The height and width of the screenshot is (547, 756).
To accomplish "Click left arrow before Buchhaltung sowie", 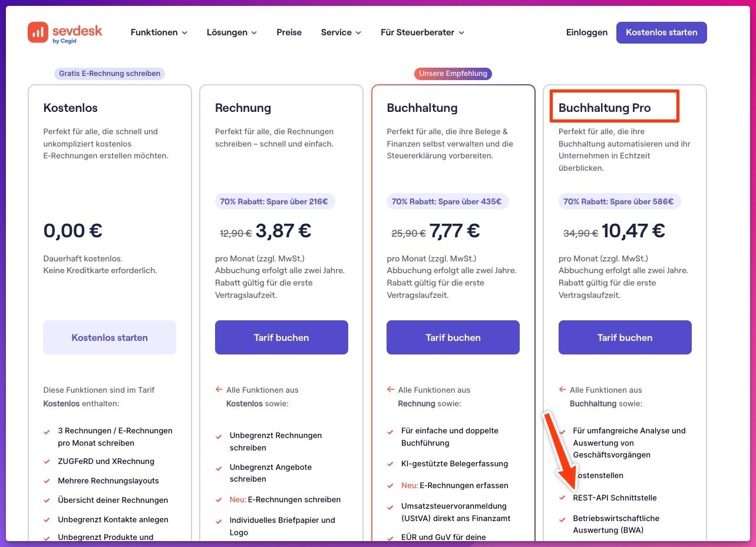I will pyautogui.click(x=562, y=390).
